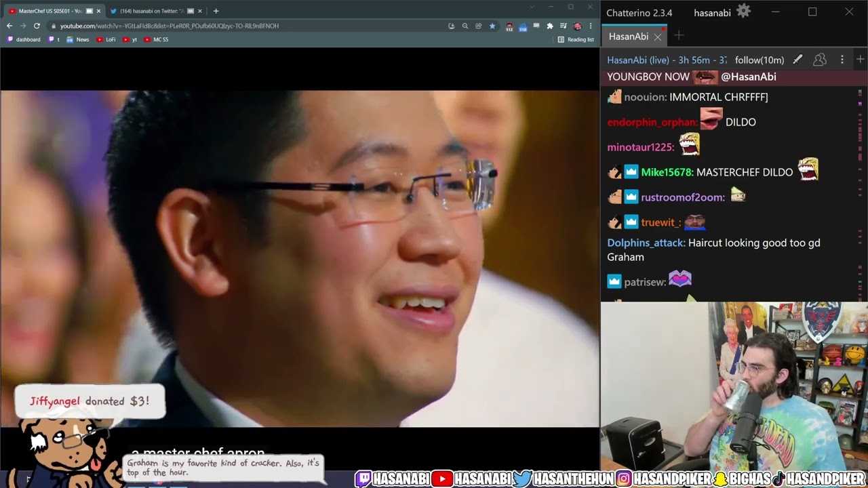Click the MasterChef video frame

click(300, 258)
